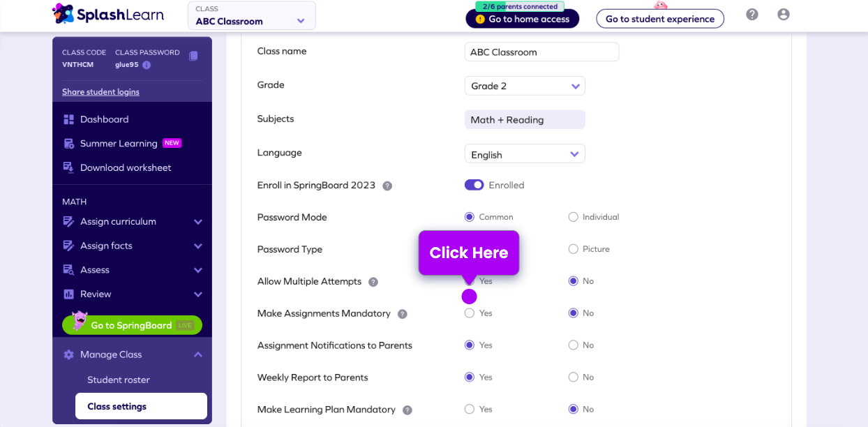Click help icon beside Allow Multiple Attempts
The height and width of the screenshot is (427, 868).
pos(373,282)
